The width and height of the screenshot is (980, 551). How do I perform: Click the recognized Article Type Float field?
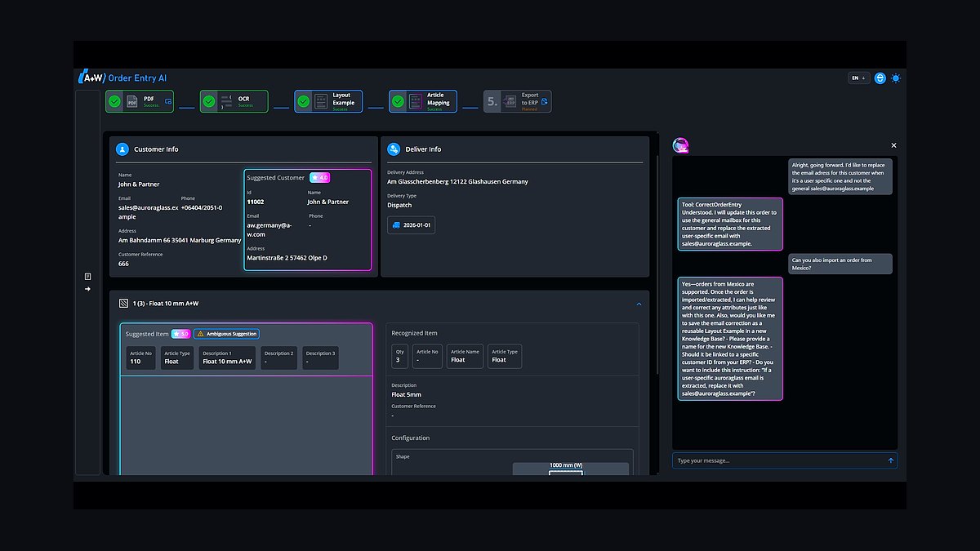coord(505,356)
